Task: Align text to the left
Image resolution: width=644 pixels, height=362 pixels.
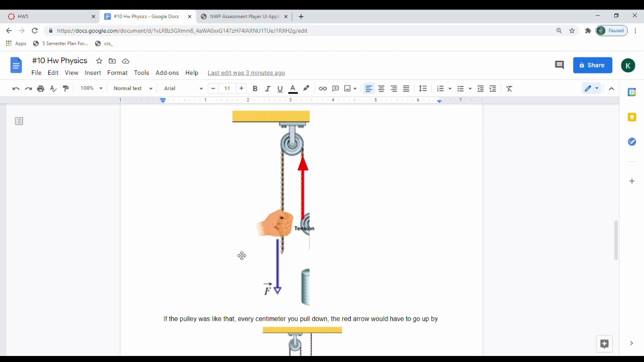Action: pos(369,88)
